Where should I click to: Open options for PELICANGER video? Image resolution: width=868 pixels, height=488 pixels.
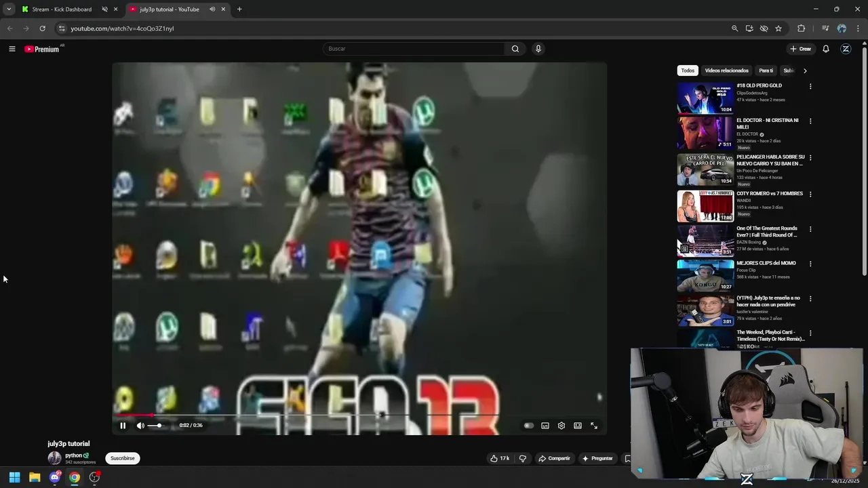[x=810, y=158]
